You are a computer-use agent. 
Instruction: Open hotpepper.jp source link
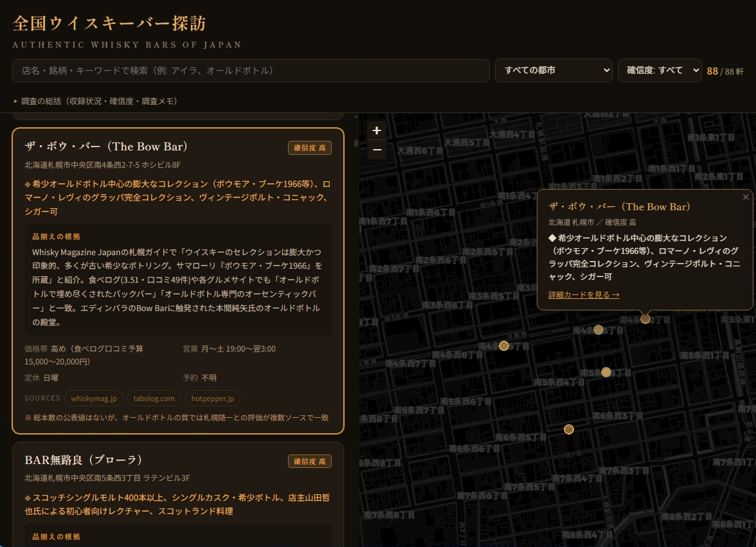(x=213, y=399)
